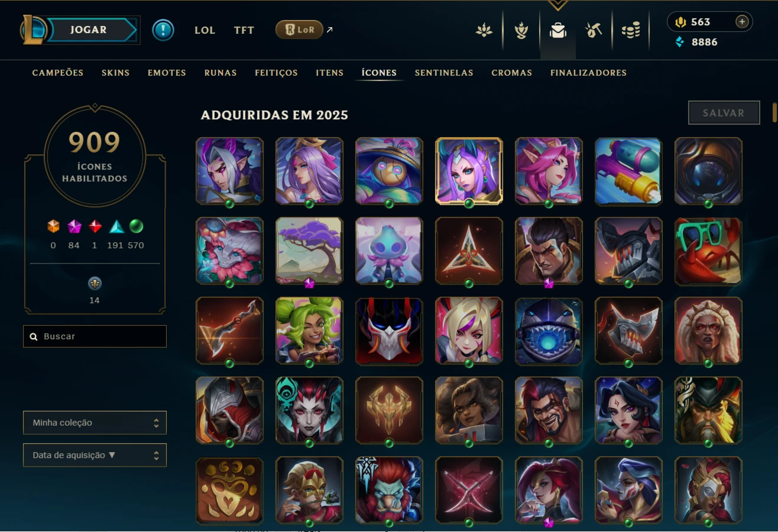Switch to the SKINS tab
This screenshot has height=532, width=778.
115,73
